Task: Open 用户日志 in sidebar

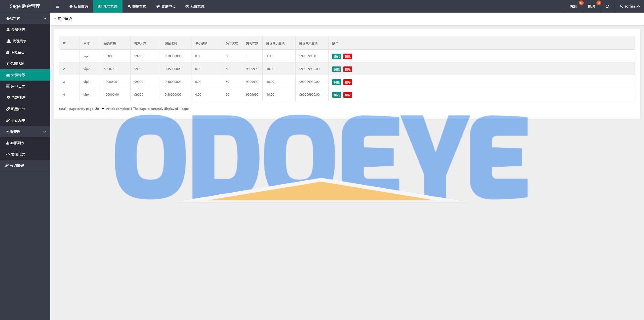Action: (25, 86)
